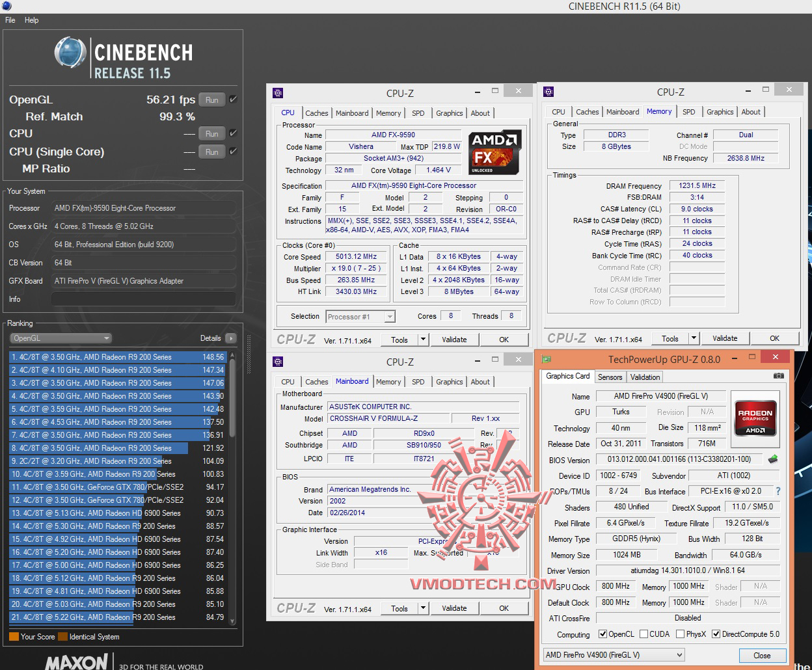Click the Identical System legend swatch

pyautogui.click(x=62, y=637)
